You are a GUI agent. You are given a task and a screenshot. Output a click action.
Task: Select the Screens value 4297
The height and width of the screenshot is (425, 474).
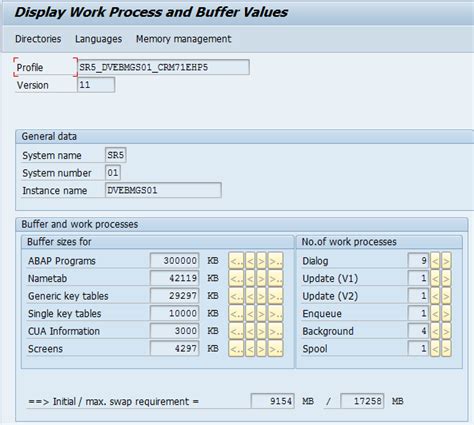[x=175, y=348]
